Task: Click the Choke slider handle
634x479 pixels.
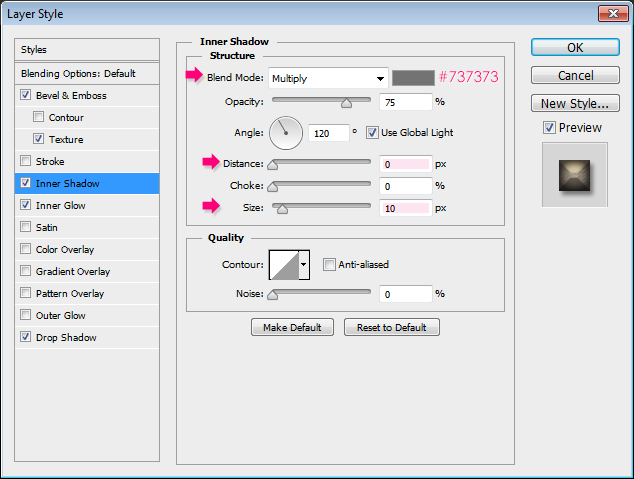Action: pos(273,187)
